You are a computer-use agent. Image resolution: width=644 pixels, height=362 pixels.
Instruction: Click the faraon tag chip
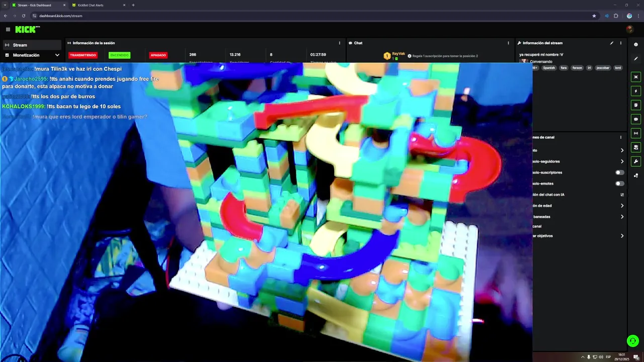pos(577,68)
